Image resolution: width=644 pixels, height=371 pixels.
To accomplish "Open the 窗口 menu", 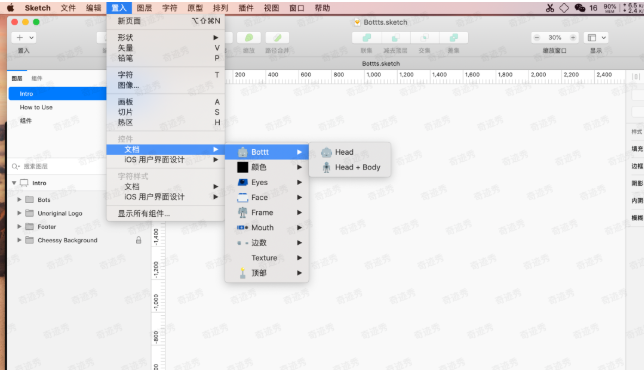I will tap(297, 8).
